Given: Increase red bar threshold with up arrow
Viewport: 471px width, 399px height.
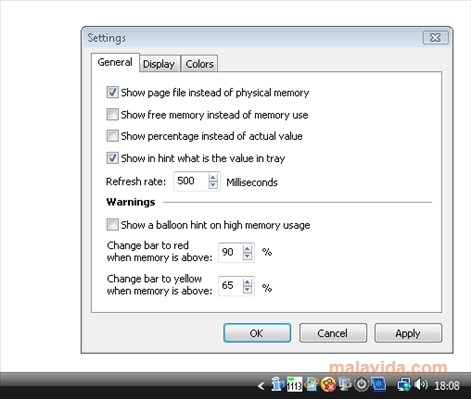Looking at the screenshot, I should click(247, 249).
